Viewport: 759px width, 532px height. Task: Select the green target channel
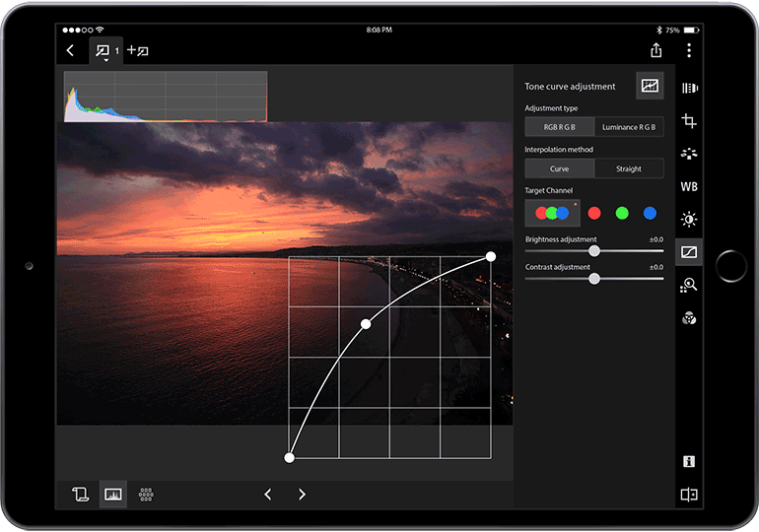(x=622, y=213)
